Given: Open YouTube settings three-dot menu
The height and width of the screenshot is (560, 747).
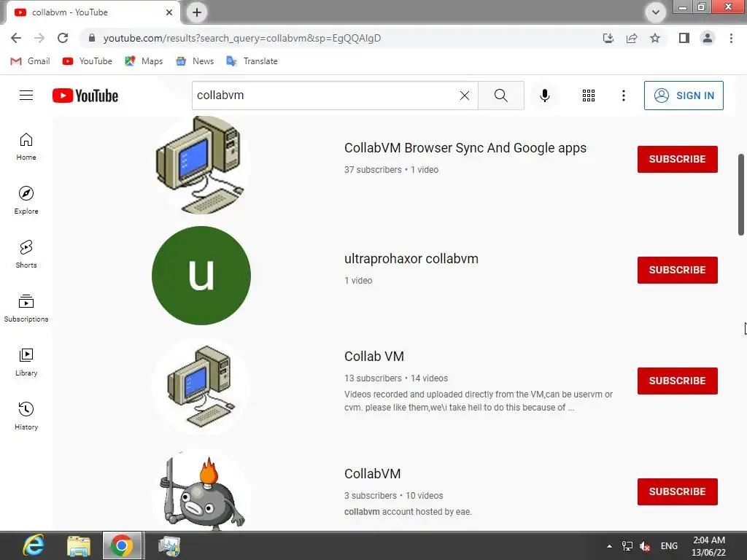Looking at the screenshot, I should pos(623,96).
